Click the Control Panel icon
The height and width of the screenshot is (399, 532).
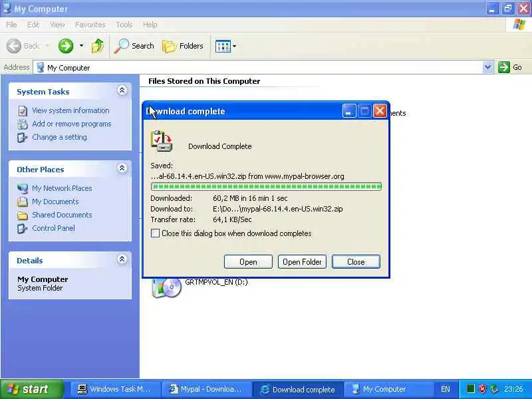(x=23, y=228)
